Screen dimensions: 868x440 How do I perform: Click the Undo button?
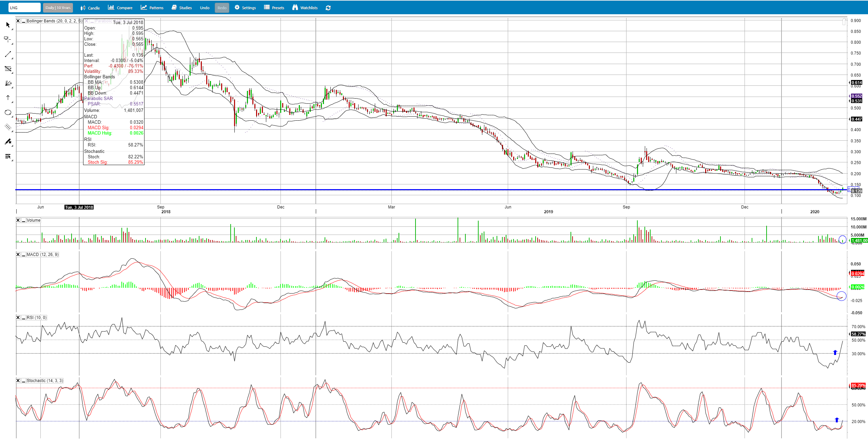[x=205, y=8]
